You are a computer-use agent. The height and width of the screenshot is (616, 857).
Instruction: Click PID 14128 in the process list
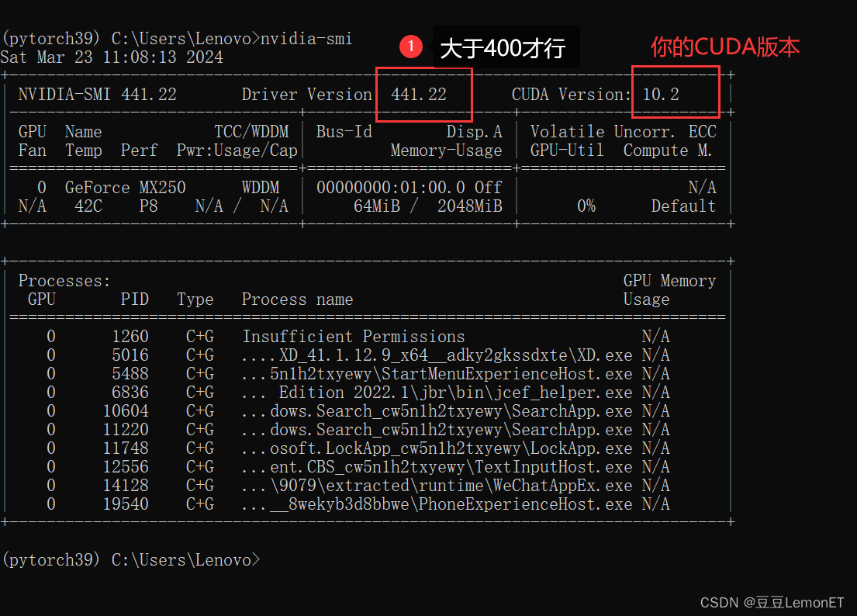click(x=126, y=486)
